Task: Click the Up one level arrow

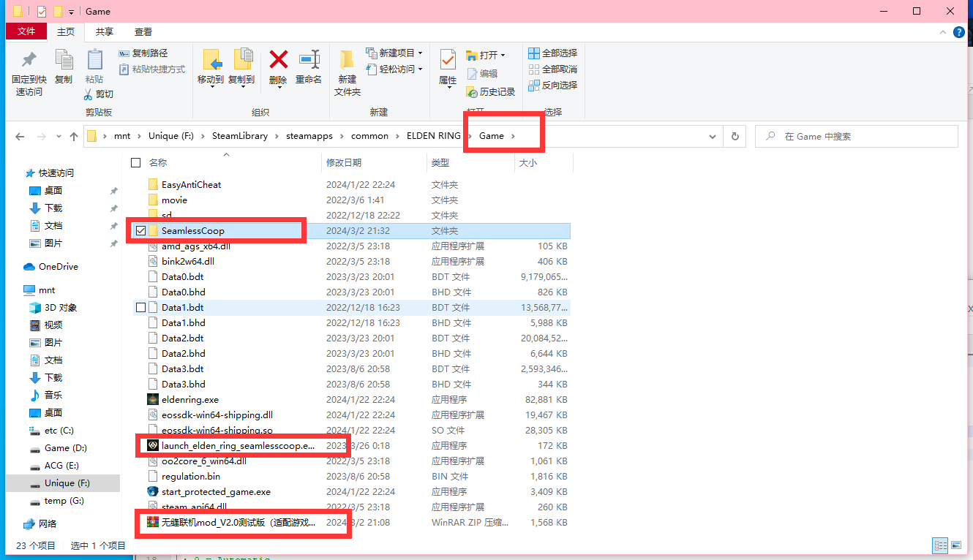Action: [x=74, y=137]
